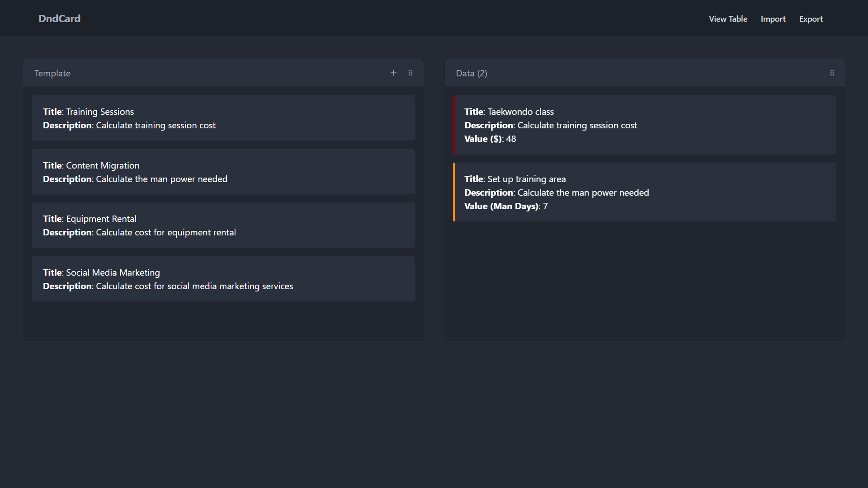This screenshot has height=488, width=868.
Task: Click the Export link in navbar
Action: [811, 19]
